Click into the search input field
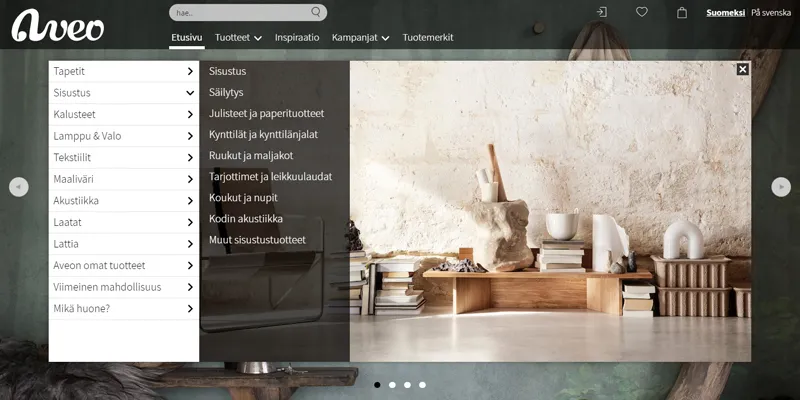Viewport: 800px width, 400px height. point(240,13)
